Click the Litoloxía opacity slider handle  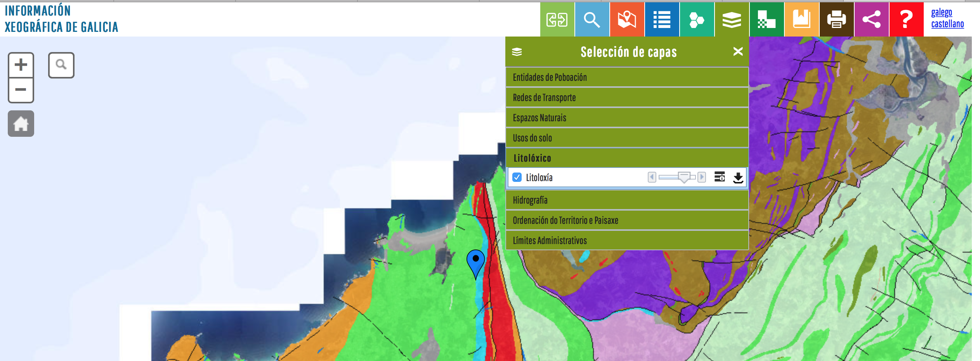point(684,177)
